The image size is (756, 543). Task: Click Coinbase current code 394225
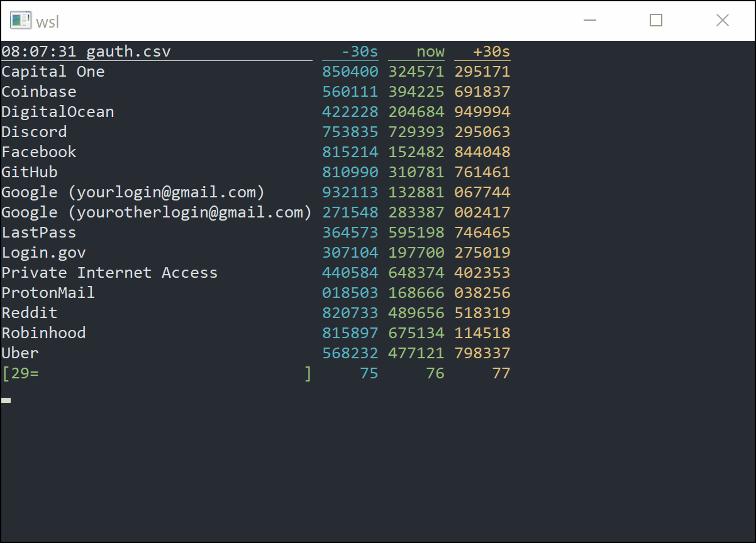click(x=416, y=92)
